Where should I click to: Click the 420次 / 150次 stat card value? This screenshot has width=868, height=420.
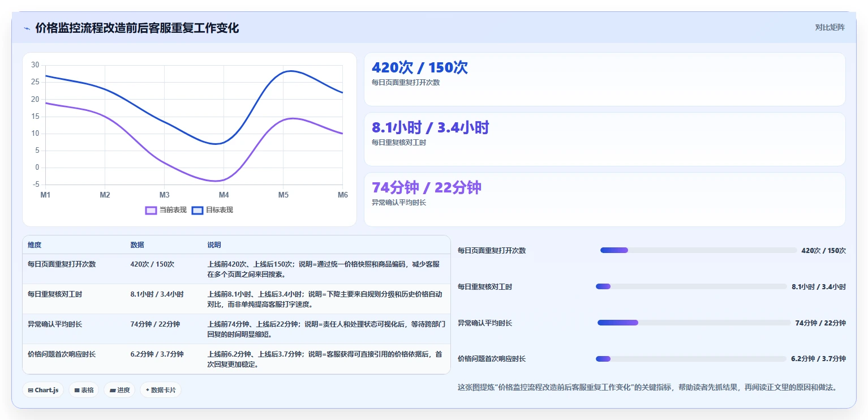pos(420,67)
